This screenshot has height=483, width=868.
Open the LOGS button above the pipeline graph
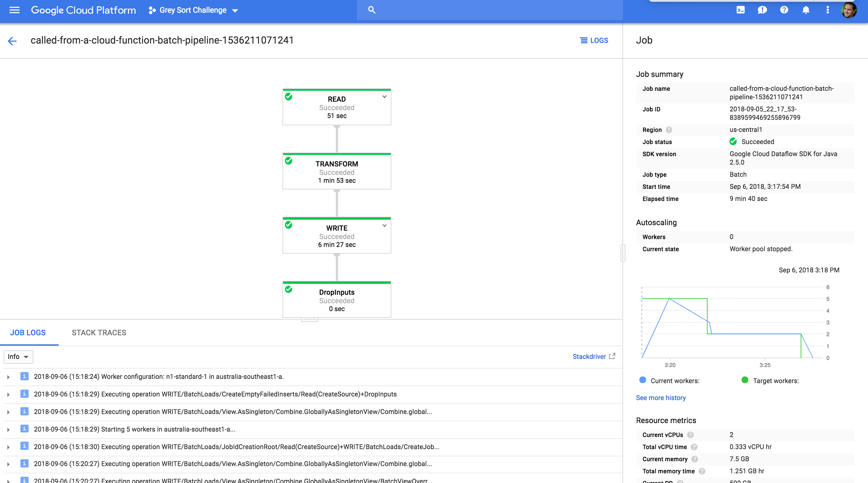pos(594,41)
